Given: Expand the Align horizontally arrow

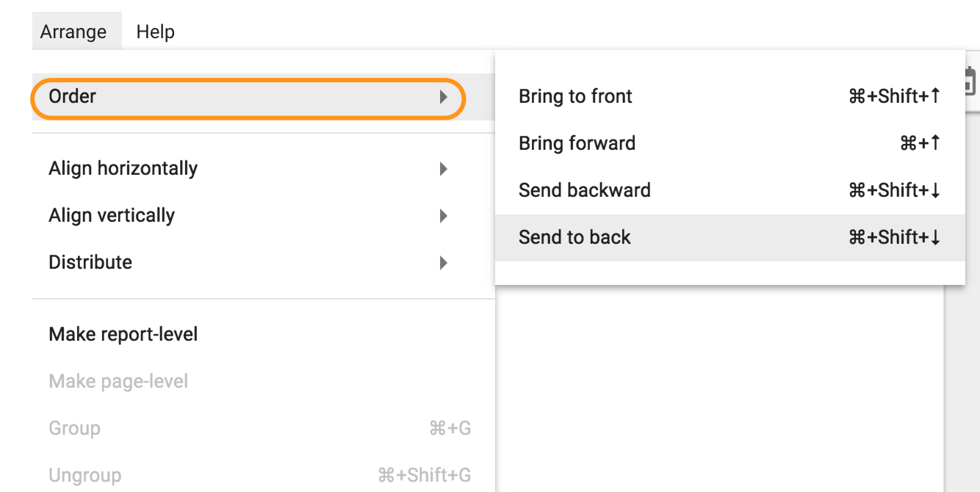Looking at the screenshot, I should click(x=443, y=169).
